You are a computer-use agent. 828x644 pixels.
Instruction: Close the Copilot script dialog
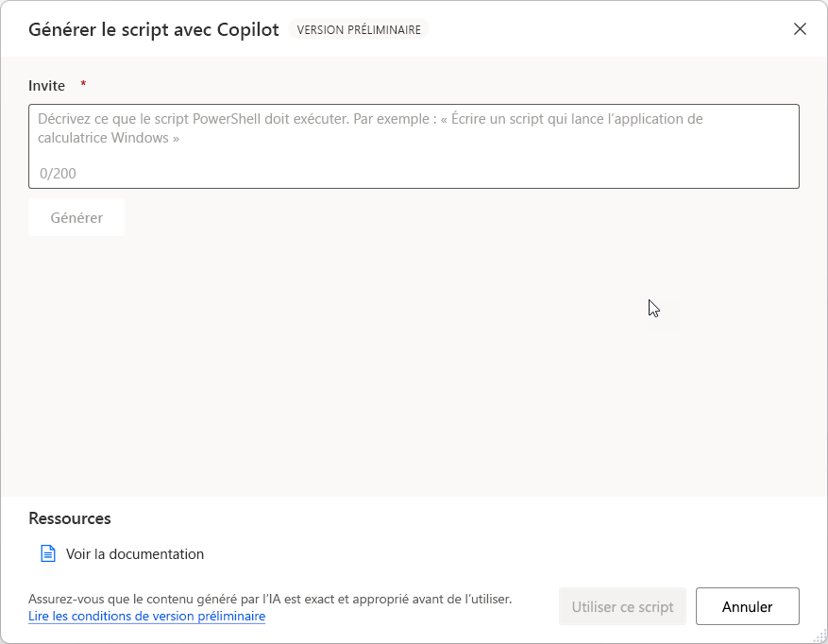800,29
